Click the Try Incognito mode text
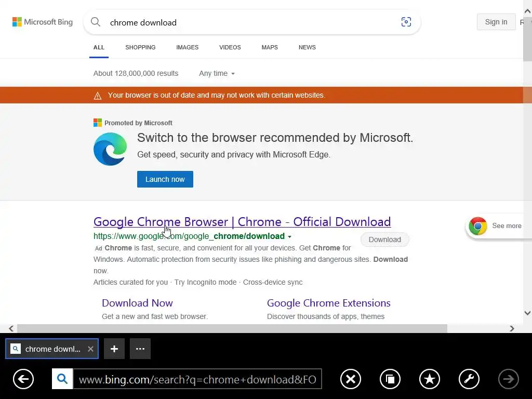This screenshot has height=399, width=532. click(205, 282)
